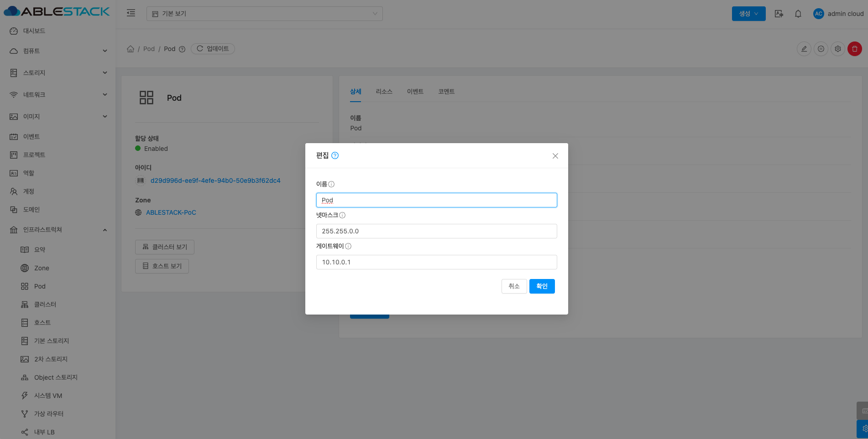Open the ABLESTACK-PoC zone link
This screenshot has height=439, width=868.
point(171,212)
